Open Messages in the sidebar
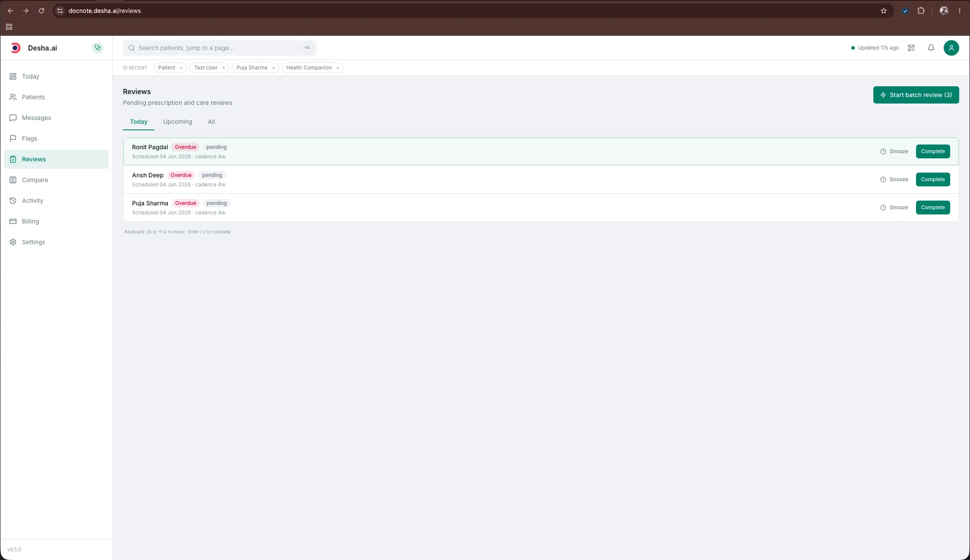 [56, 118]
